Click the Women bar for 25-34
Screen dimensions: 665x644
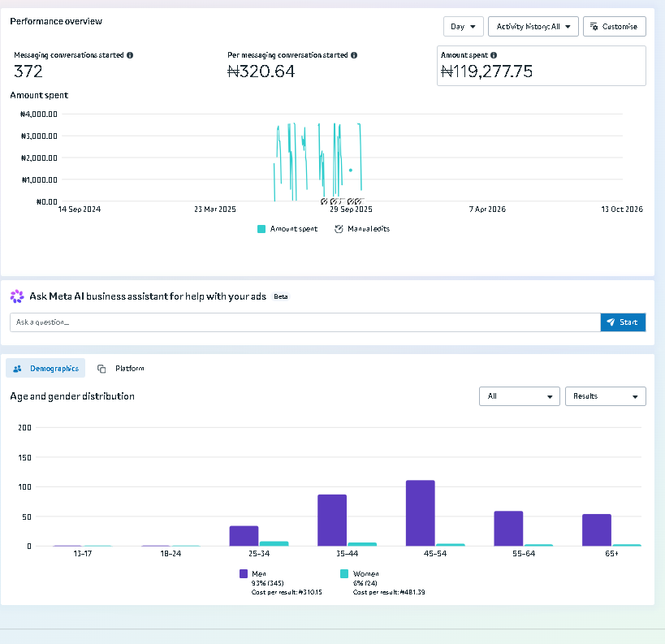[274, 543]
